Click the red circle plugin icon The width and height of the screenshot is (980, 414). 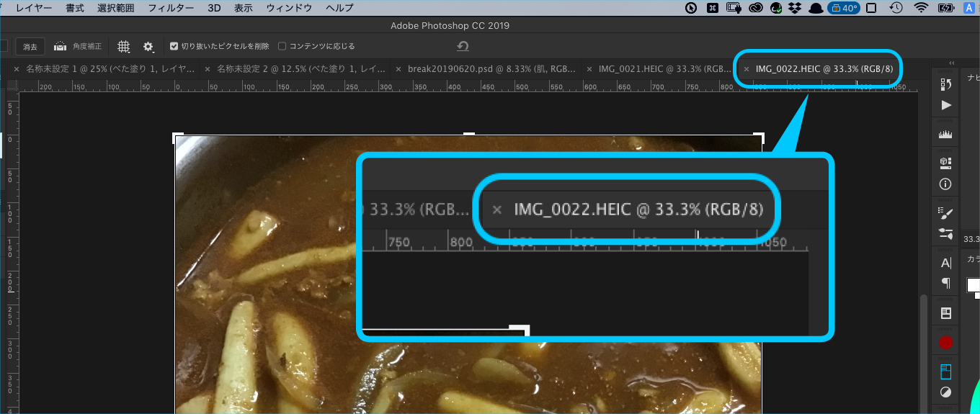pyautogui.click(x=946, y=343)
